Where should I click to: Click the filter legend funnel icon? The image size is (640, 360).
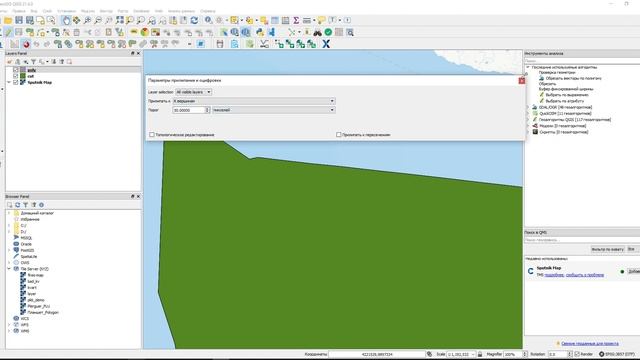click(x=34, y=62)
